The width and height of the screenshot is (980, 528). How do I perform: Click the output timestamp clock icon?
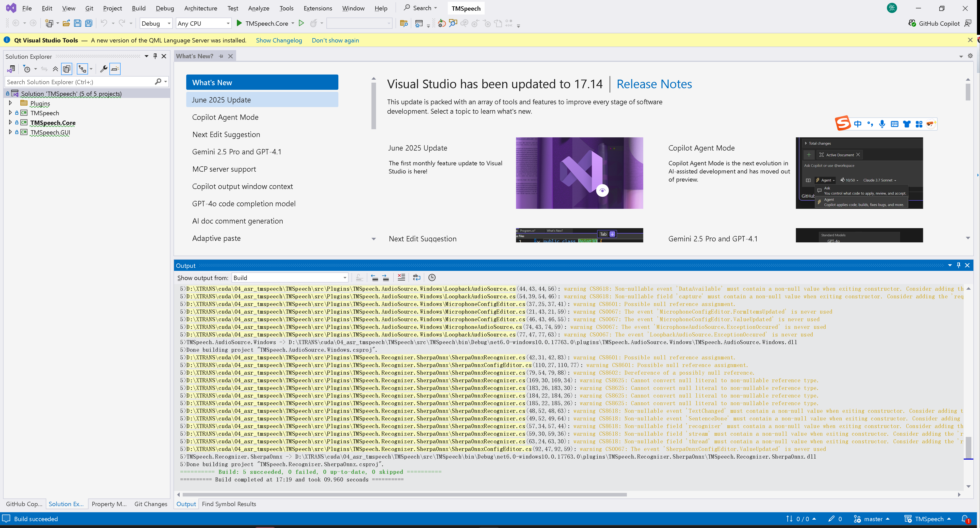click(432, 277)
